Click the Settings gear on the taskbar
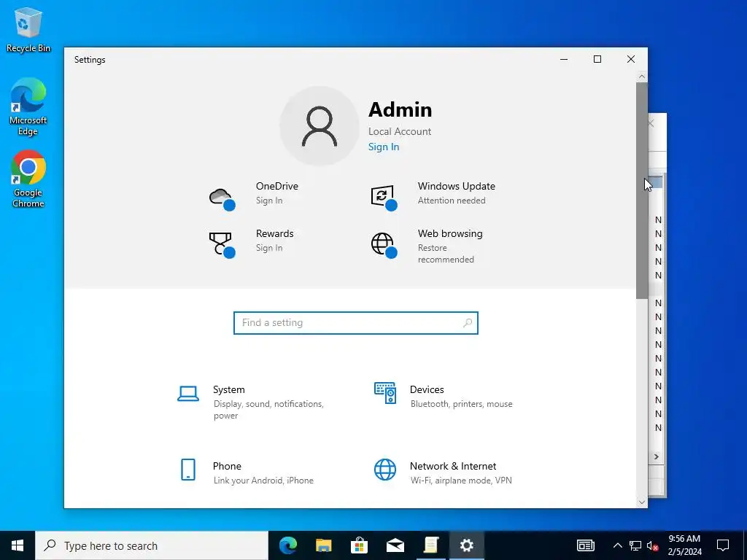 pos(466,545)
